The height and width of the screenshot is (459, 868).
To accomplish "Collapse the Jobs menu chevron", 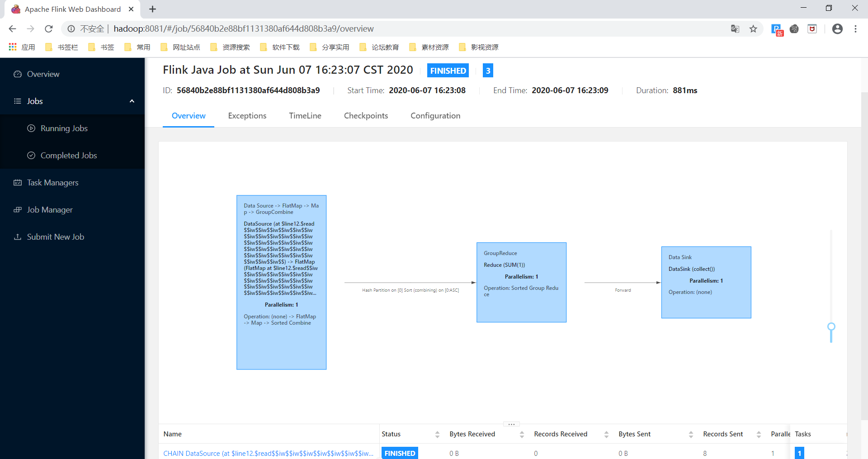I will (x=132, y=101).
